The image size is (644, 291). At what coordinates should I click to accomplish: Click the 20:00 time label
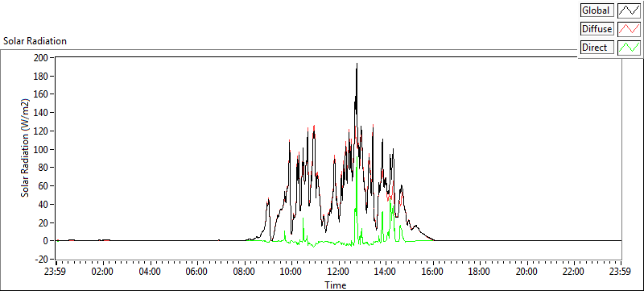[526, 272]
